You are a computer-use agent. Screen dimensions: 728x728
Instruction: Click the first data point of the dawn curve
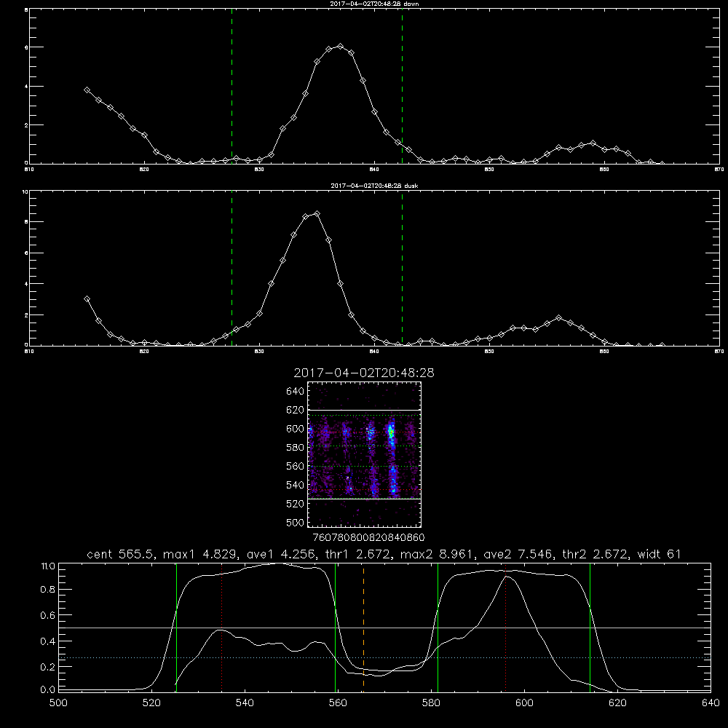tap(87, 90)
